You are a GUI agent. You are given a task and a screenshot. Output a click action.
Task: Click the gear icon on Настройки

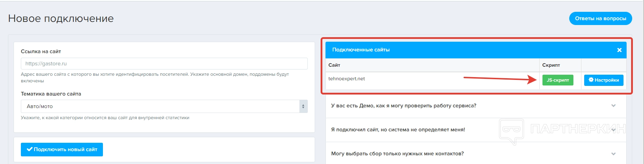click(591, 80)
